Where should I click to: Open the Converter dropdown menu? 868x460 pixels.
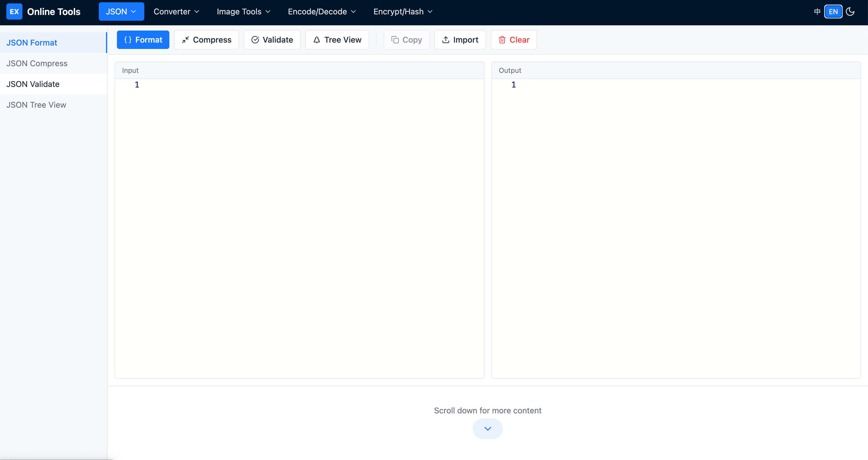(x=176, y=11)
